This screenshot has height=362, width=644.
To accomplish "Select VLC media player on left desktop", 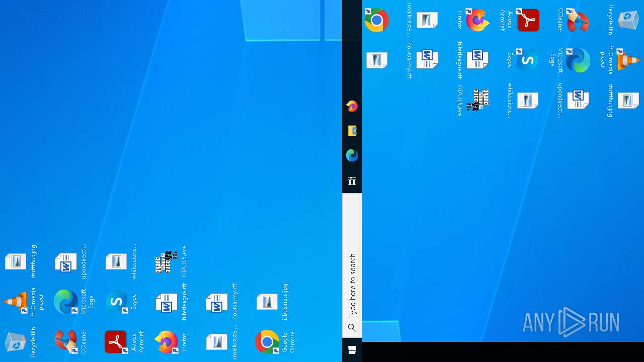I will pos(24,302).
